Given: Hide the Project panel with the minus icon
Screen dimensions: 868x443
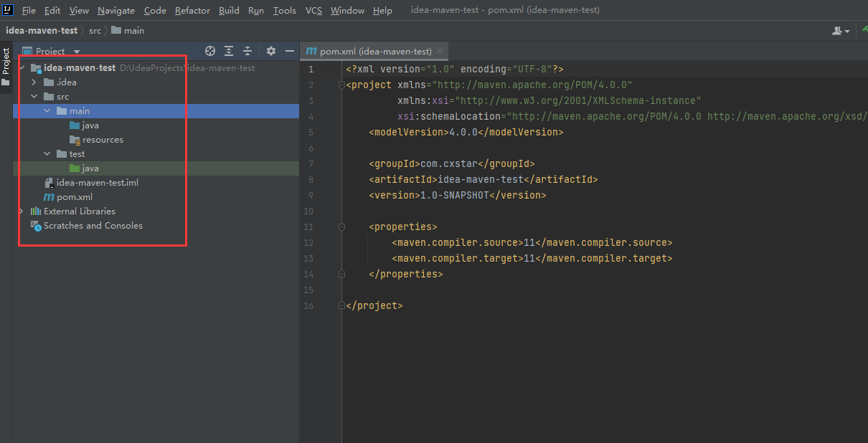Looking at the screenshot, I should coord(289,51).
